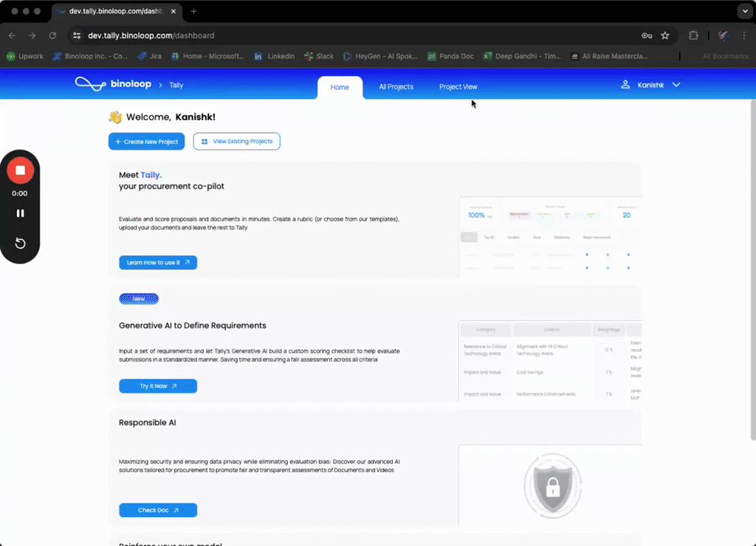The height and width of the screenshot is (546, 756).
Task: Click the shield lock Responsible AI image
Action: point(552,485)
